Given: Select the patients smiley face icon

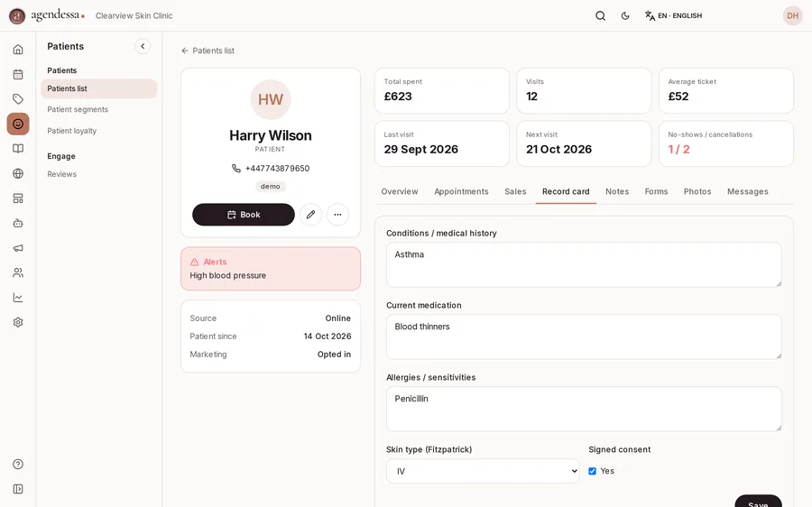Looking at the screenshot, I should [18, 124].
